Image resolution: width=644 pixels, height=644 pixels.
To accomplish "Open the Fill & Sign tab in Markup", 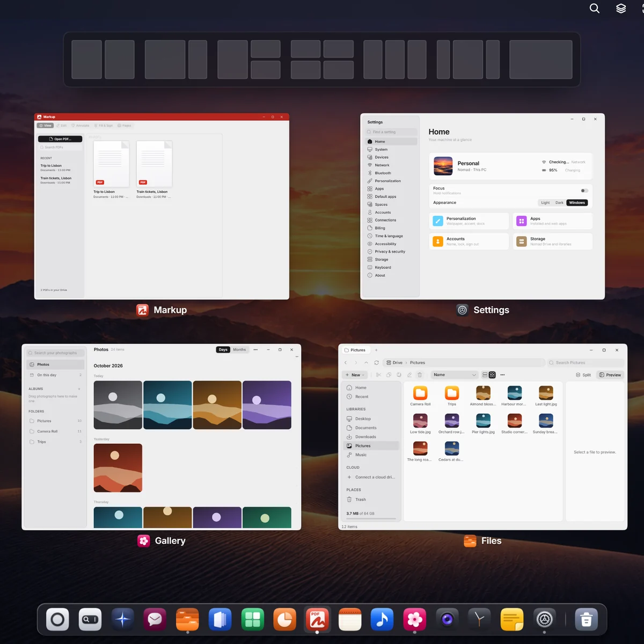I will [x=104, y=126].
